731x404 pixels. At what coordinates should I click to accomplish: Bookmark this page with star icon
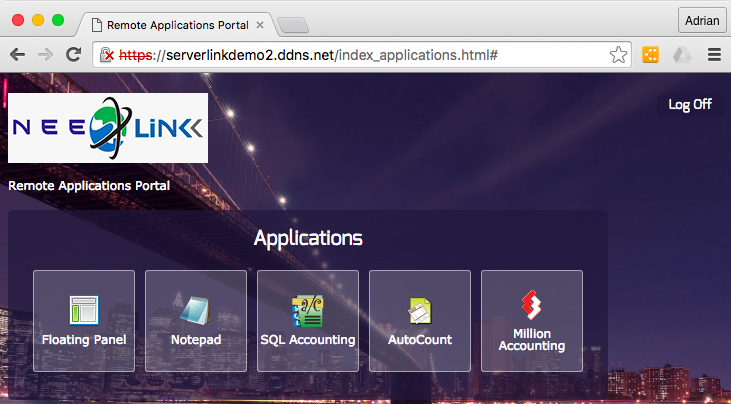618,55
